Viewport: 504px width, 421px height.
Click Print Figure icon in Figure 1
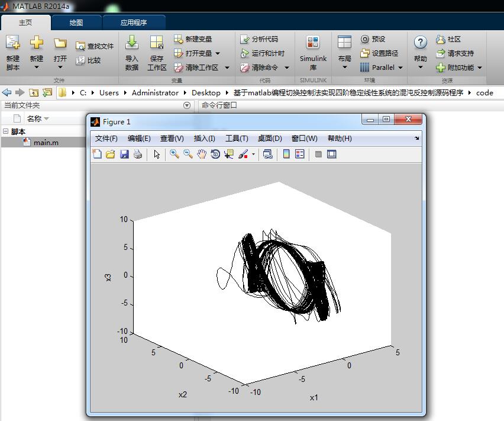pyautogui.click(x=138, y=154)
